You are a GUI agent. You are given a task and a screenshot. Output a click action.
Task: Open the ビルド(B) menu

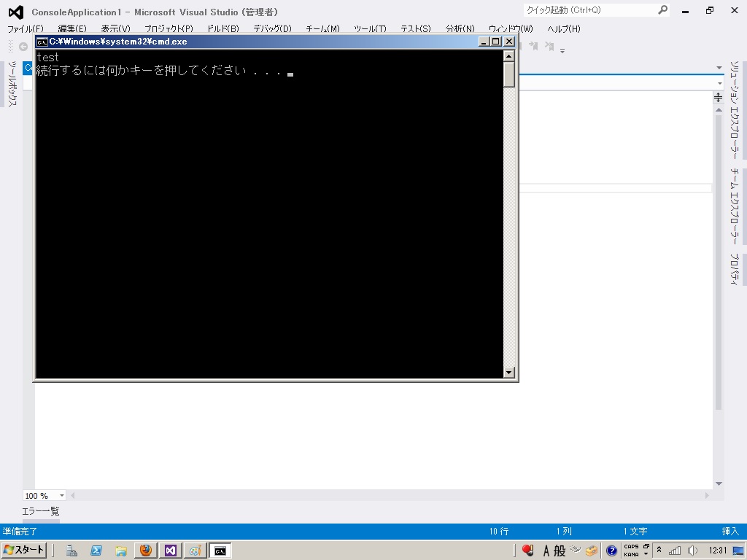[x=223, y=28]
